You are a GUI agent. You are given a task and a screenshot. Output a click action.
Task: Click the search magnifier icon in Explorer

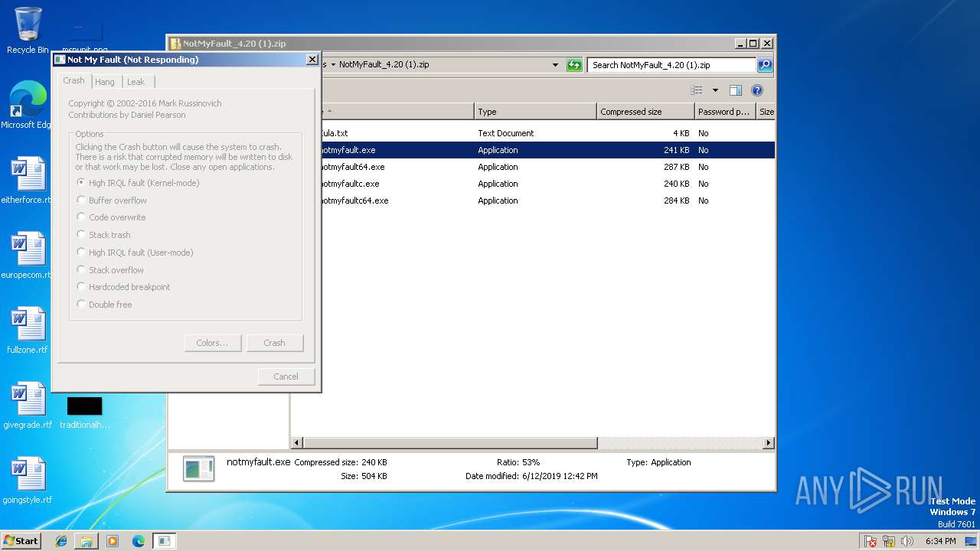[765, 65]
